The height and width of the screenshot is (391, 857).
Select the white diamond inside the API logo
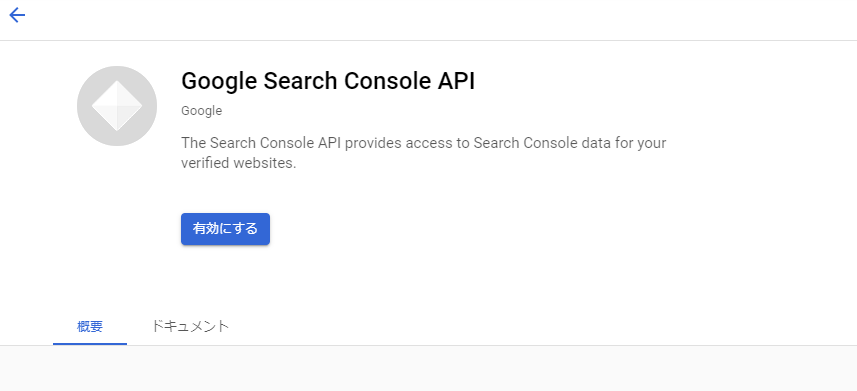point(117,106)
